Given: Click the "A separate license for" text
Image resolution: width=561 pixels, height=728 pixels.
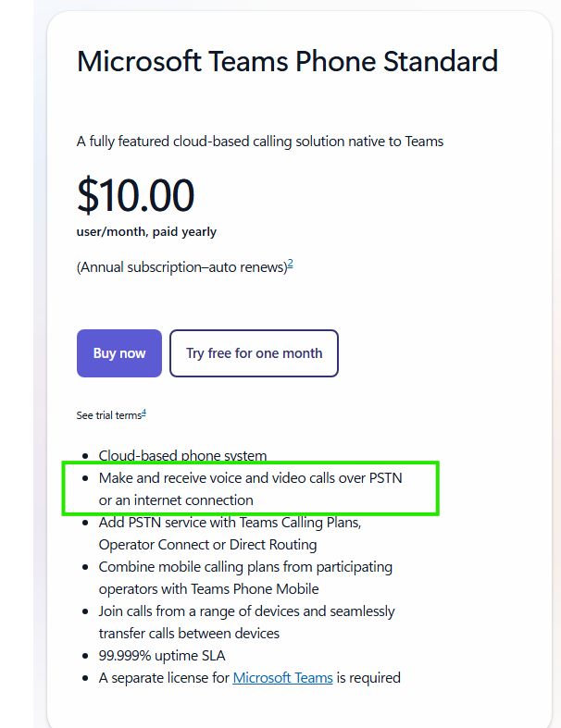Looking at the screenshot, I should click(165, 678).
